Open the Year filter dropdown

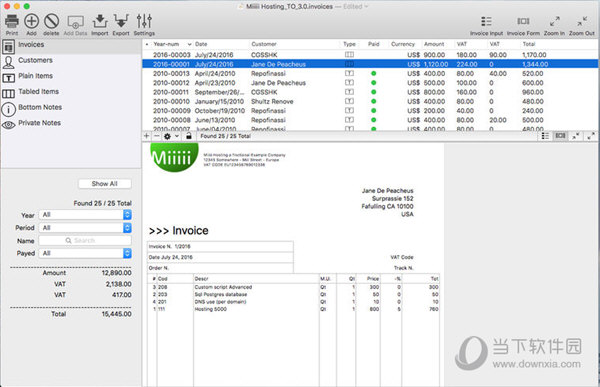[85, 215]
